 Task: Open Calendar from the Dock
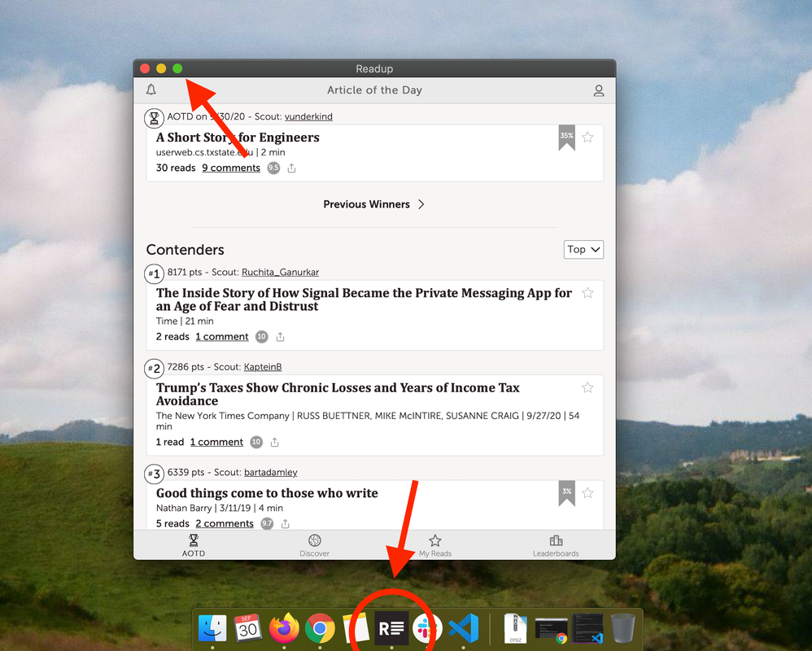[x=248, y=628]
